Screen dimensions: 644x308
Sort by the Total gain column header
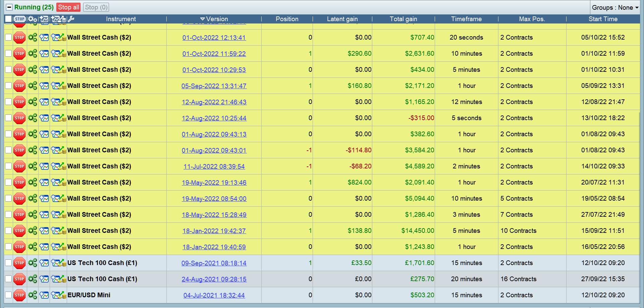(404, 19)
